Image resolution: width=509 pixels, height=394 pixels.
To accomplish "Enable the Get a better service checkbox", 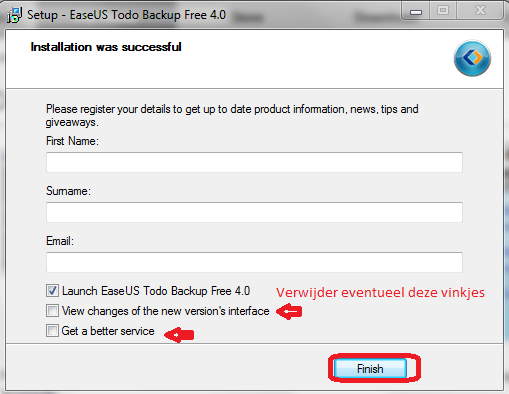I will (x=52, y=331).
